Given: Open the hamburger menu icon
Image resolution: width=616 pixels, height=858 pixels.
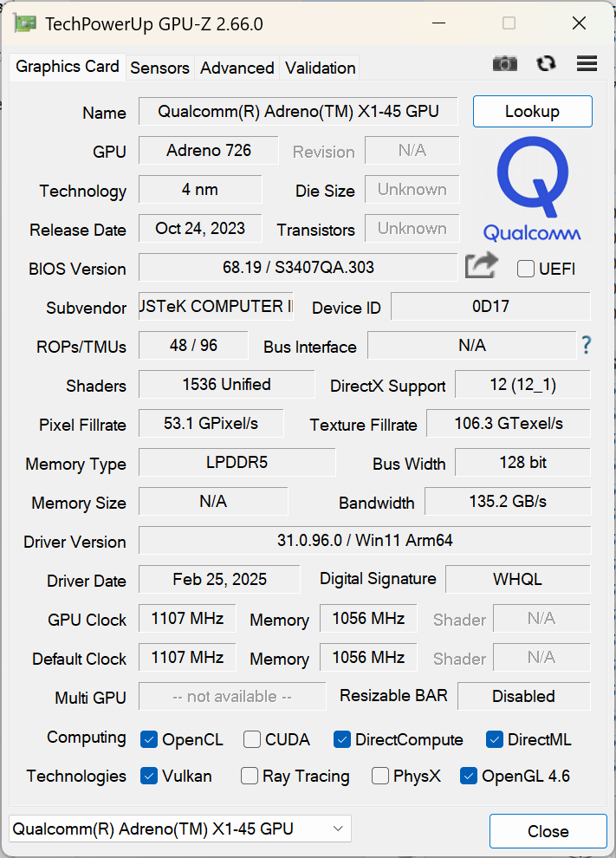Looking at the screenshot, I should click(587, 63).
